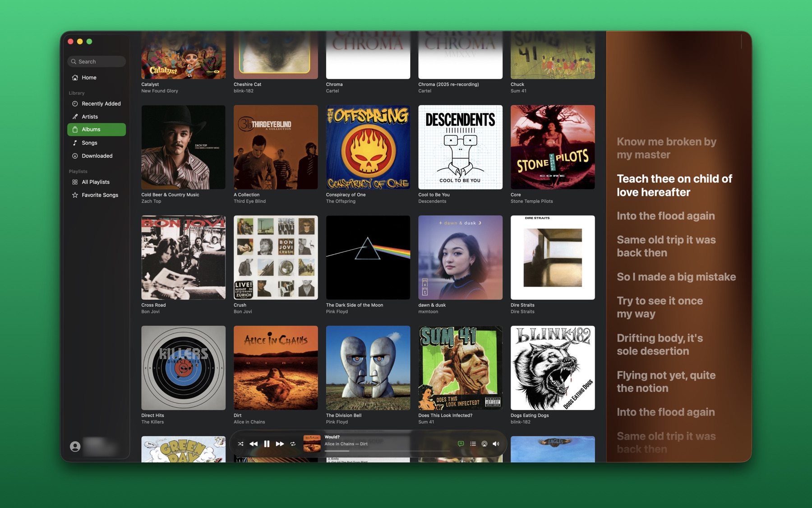812x508 pixels.
Task: Skip back to the previous track
Action: (254, 444)
